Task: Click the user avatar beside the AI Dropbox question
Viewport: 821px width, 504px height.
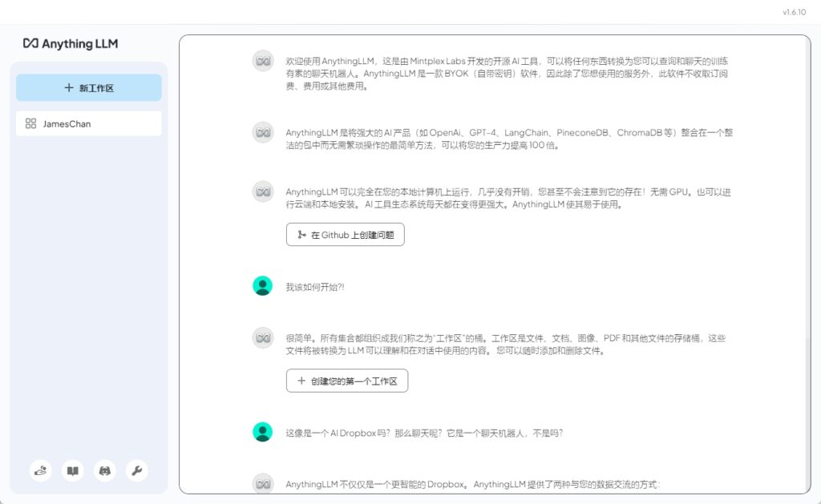Action: tap(262, 432)
